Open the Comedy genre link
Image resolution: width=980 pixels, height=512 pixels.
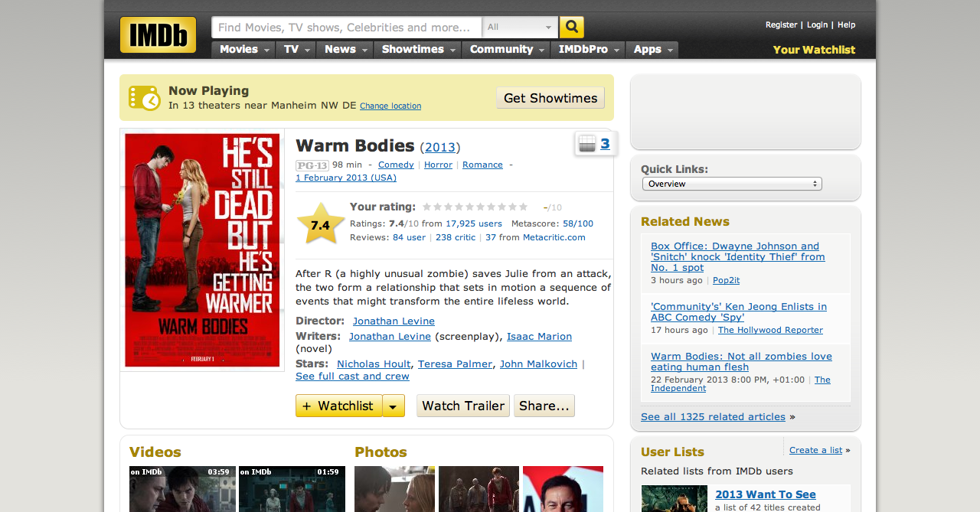396,165
